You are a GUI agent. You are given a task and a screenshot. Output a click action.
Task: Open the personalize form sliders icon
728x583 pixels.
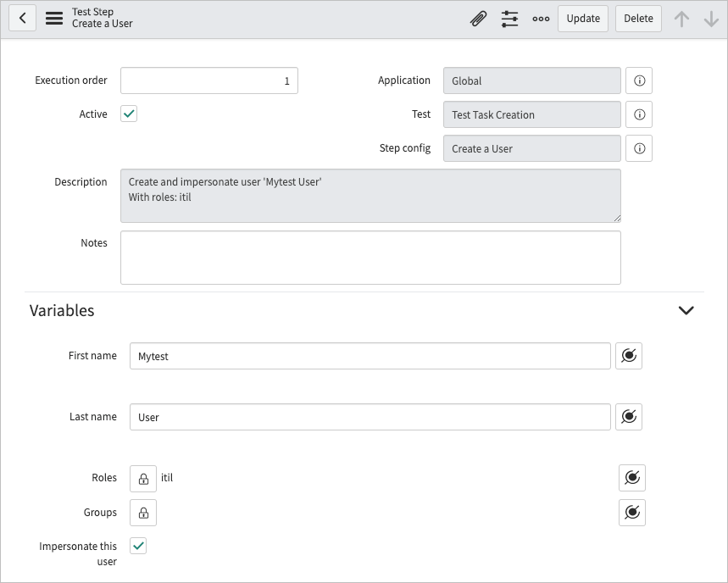coord(509,18)
